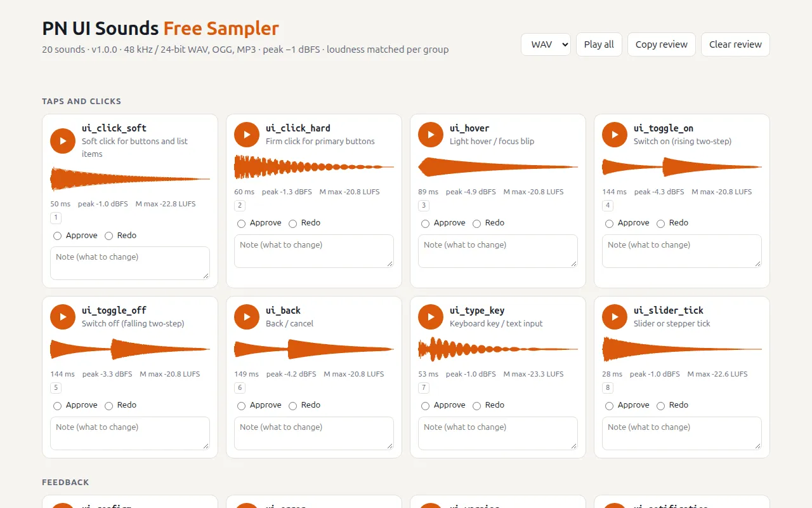The image size is (812, 508).
Task: Click Copy review button
Action: pyautogui.click(x=662, y=44)
